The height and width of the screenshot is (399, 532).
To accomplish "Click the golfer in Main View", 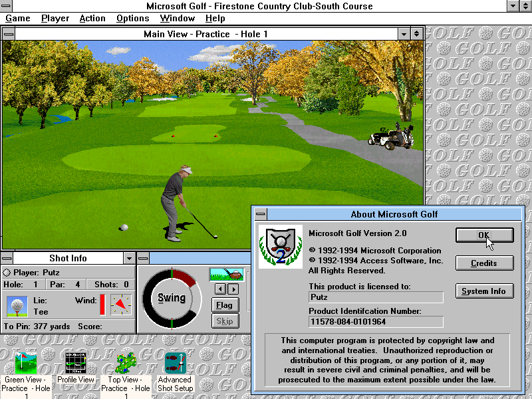I will tap(176, 203).
